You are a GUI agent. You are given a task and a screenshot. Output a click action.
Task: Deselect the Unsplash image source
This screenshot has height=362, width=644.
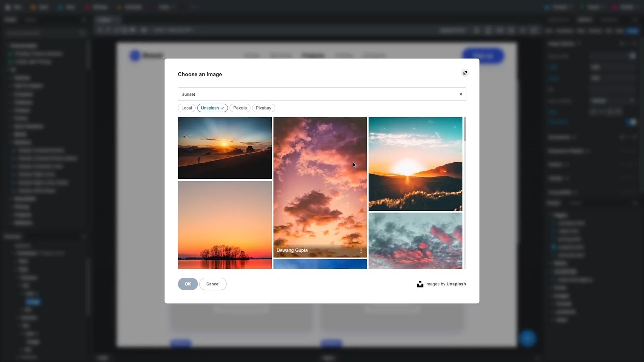(212, 108)
